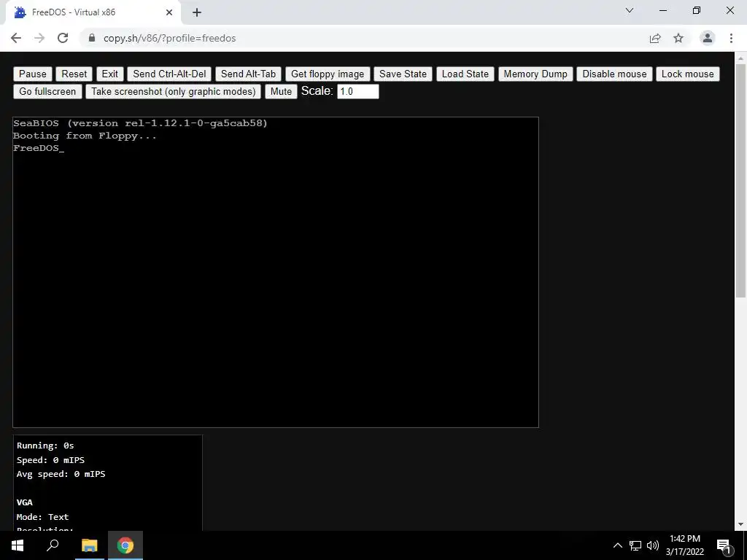Mute the emulator sound
The width and height of the screenshot is (747, 560).
(x=281, y=91)
